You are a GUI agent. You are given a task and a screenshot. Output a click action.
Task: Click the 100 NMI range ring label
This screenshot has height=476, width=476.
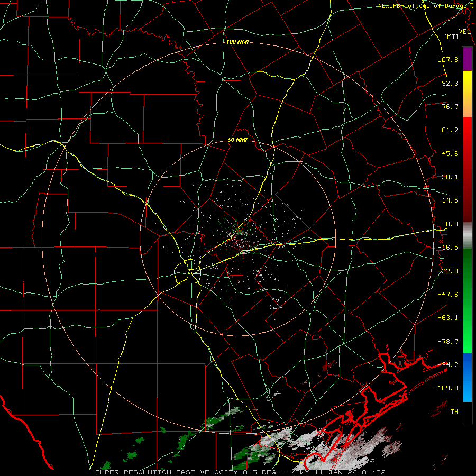(237, 42)
